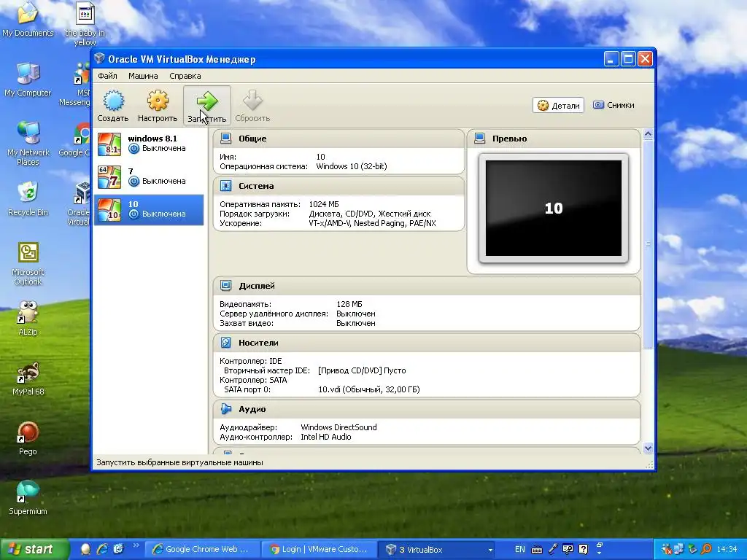Click the Общие section header
The height and width of the screenshot is (560, 747).
coord(338,139)
